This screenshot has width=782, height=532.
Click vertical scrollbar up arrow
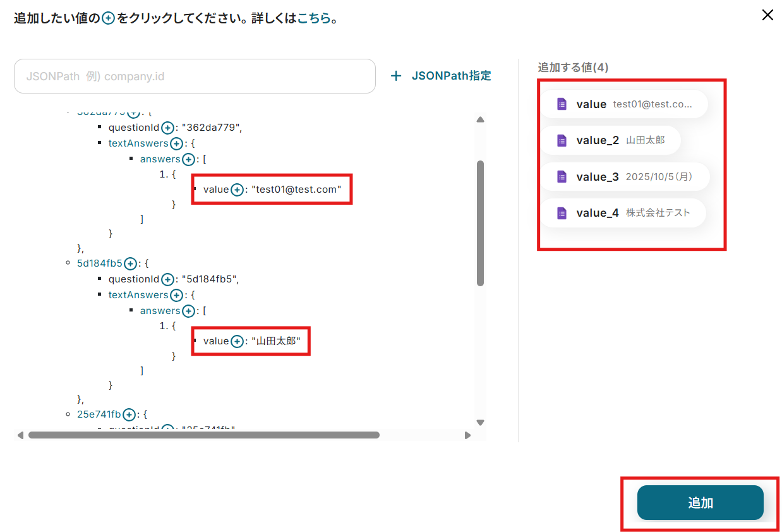click(480, 119)
